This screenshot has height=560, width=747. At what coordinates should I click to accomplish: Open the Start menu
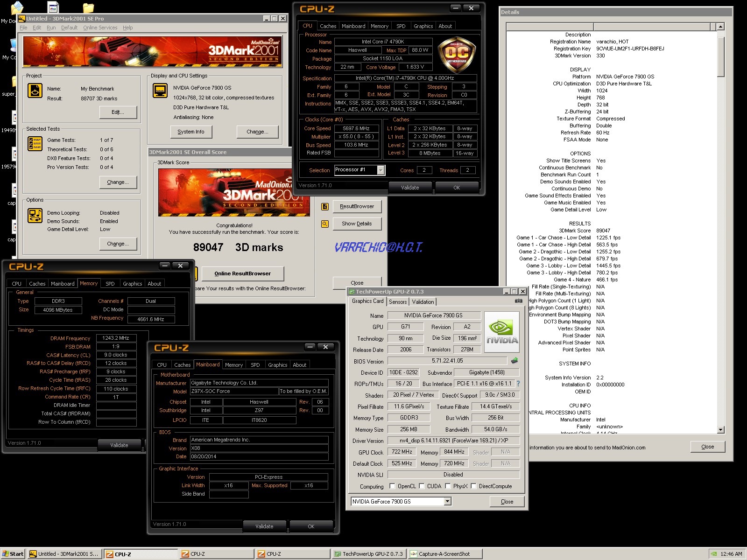13,554
